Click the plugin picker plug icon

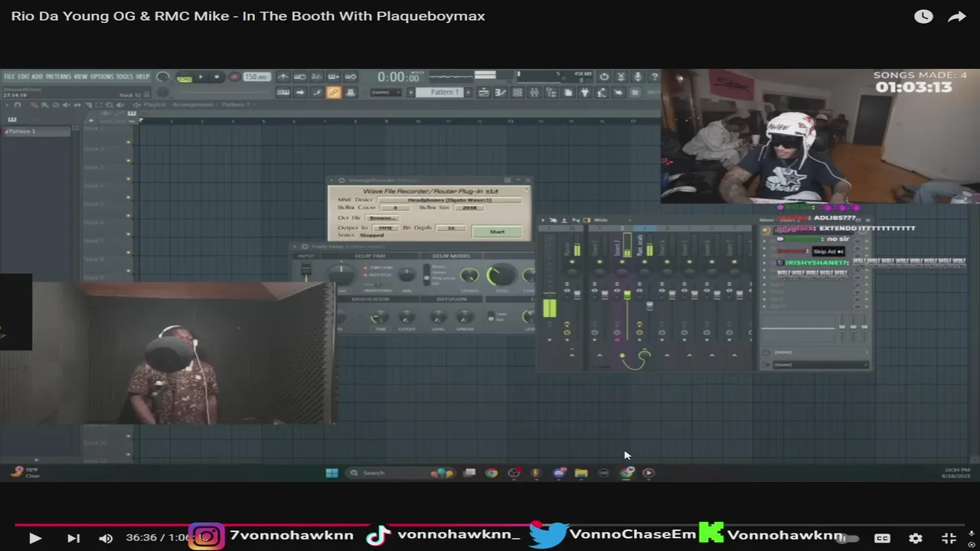pos(585,93)
